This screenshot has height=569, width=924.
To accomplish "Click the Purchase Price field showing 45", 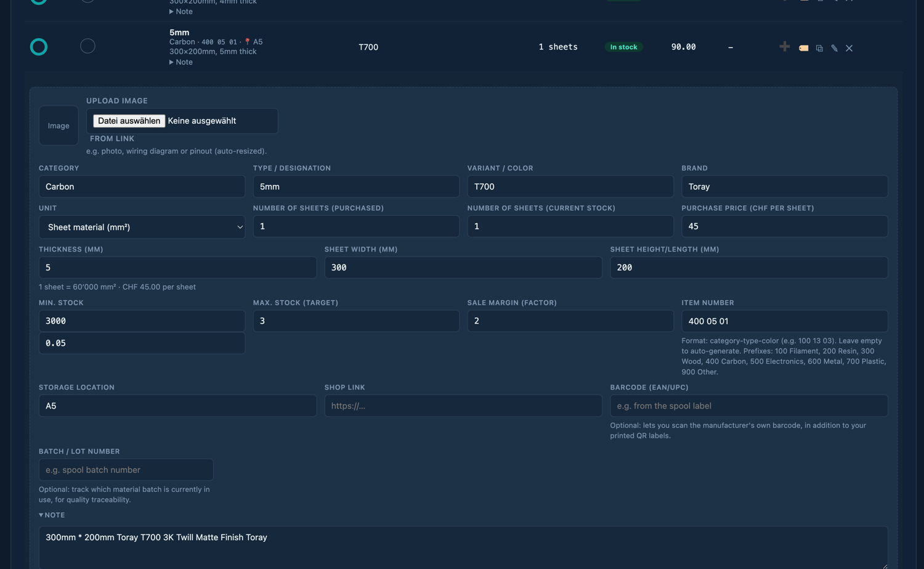I will click(785, 226).
